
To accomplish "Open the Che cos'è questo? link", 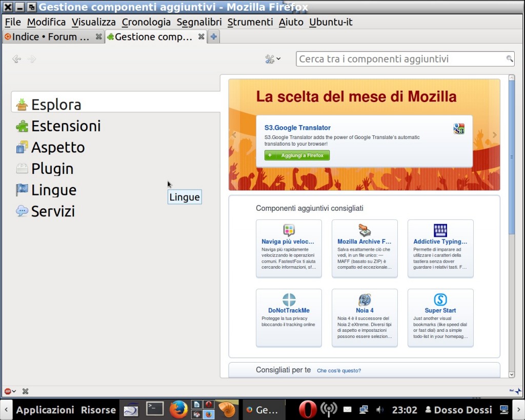I will (x=339, y=370).
